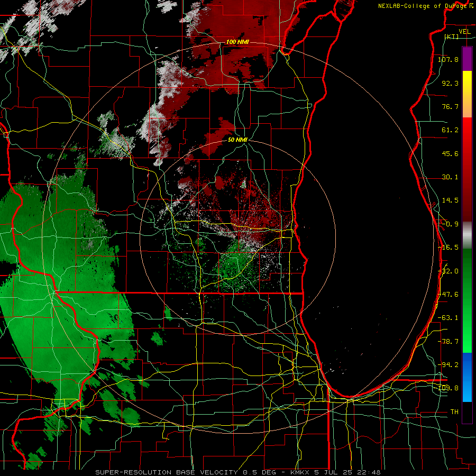This screenshot has height=476, width=476.
Task: Click the 107.8 legend value
Action: point(448,59)
